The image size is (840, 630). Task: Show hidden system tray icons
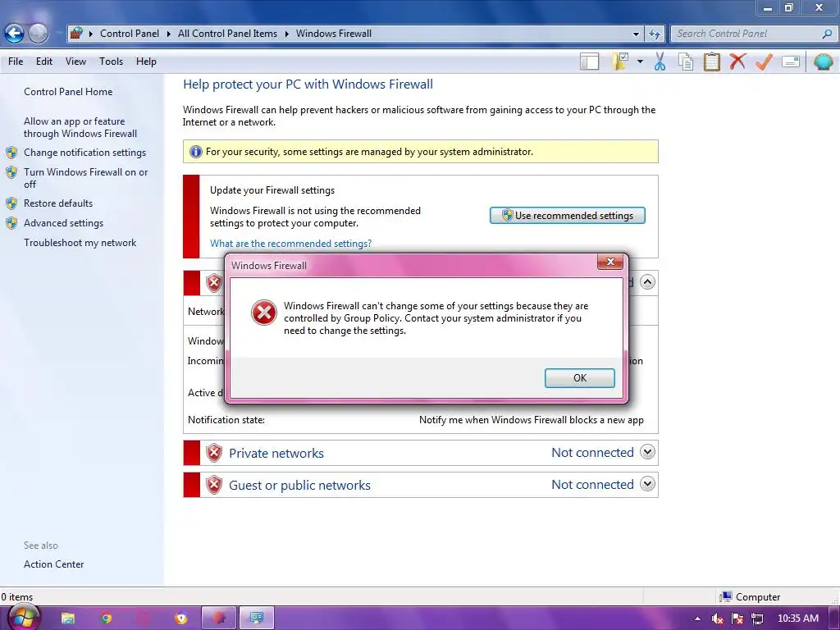coord(697,619)
